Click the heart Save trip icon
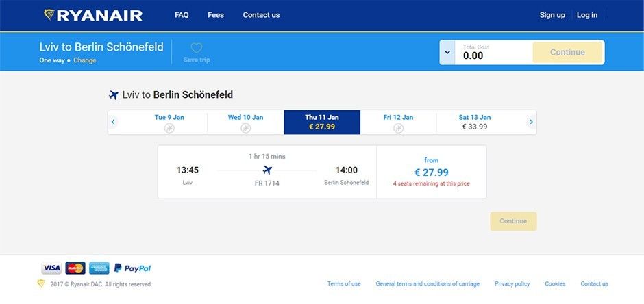The height and width of the screenshot is (304, 644). (197, 48)
